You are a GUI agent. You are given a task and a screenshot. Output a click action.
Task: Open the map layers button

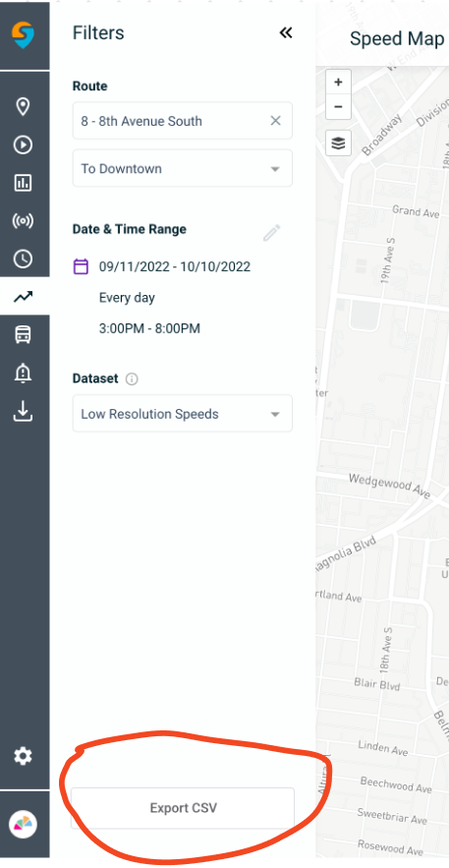pyautogui.click(x=338, y=144)
